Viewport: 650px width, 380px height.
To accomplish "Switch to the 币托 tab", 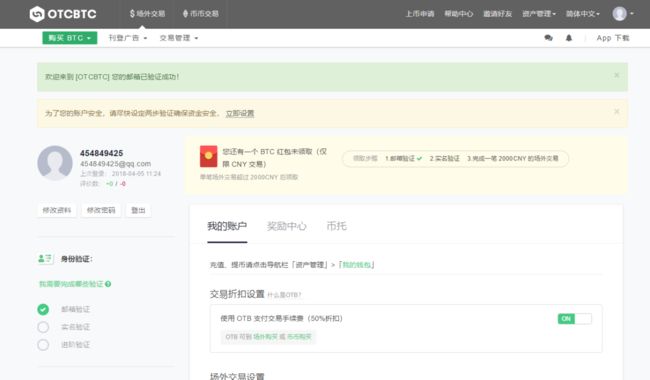I will (x=336, y=226).
